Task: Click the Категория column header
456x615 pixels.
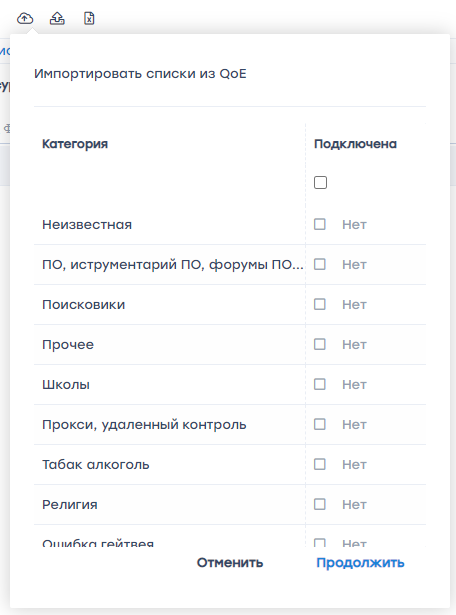Action: 75,144
